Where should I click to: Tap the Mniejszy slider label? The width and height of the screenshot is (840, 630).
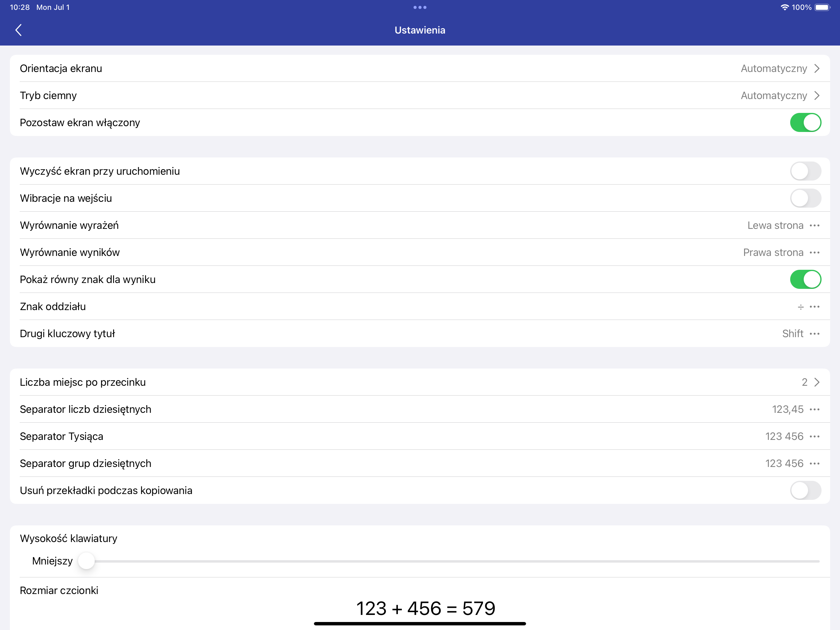point(52,561)
